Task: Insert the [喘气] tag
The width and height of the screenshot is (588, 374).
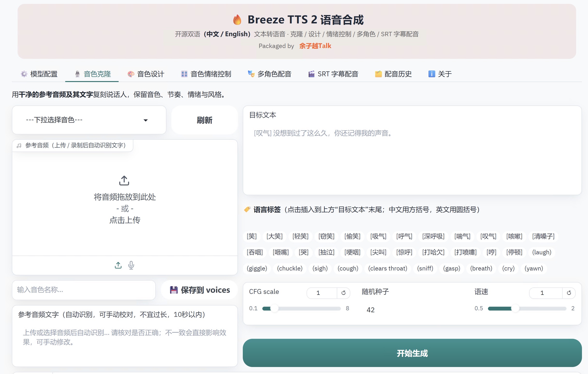Action: [x=462, y=236]
